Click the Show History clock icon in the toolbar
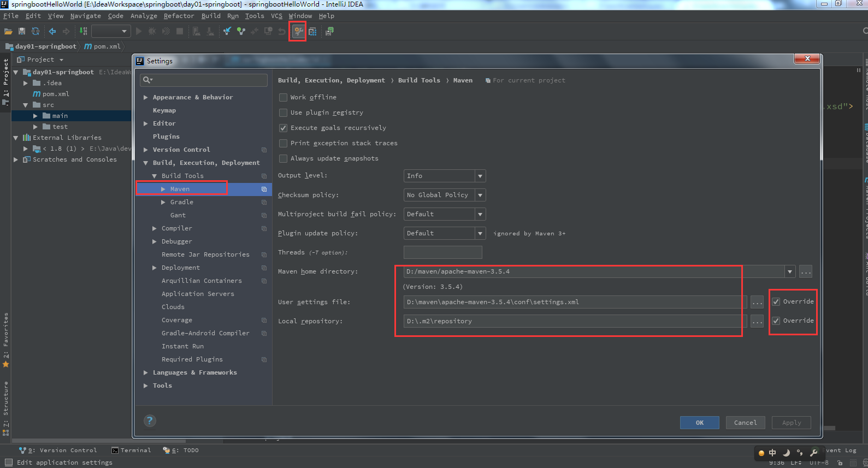Viewport: 868px width, 468px height. pyautogui.click(x=268, y=32)
